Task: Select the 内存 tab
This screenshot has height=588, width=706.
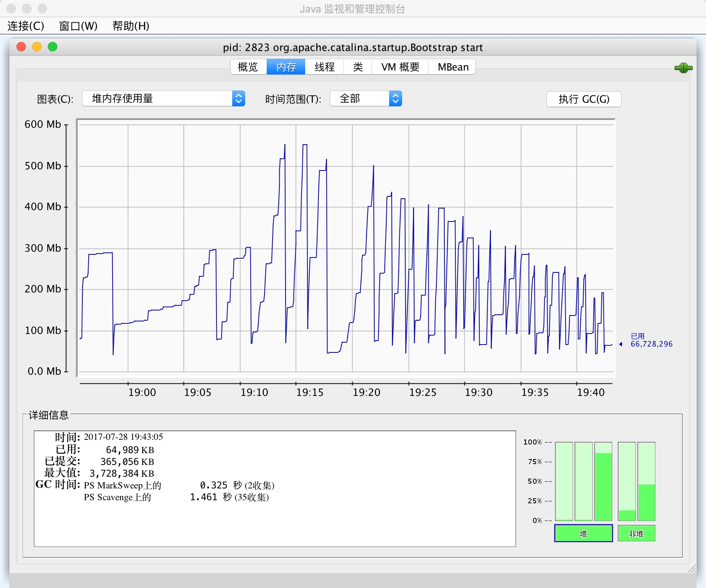Action: click(x=286, y=67)
